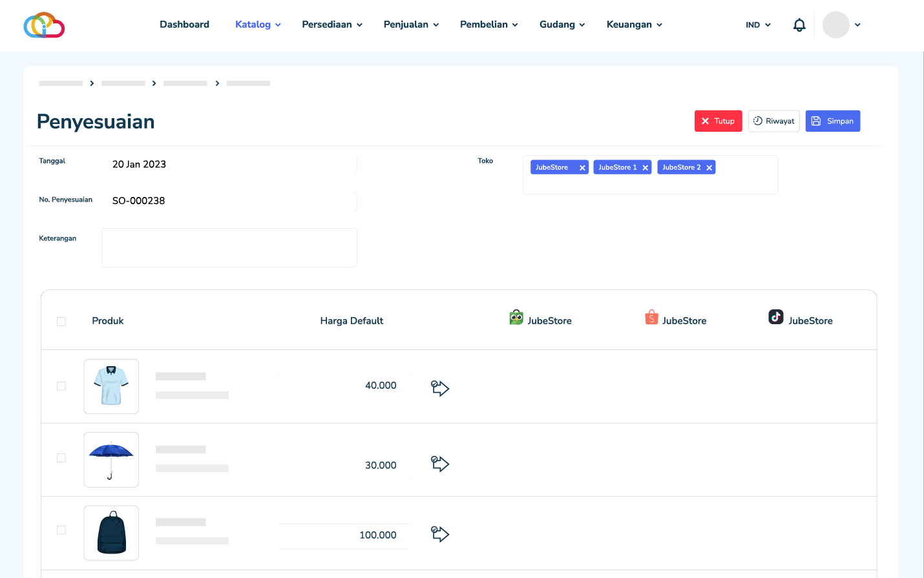Image resolution: width=924 pixels, height=578 pixels.
Task: Click apply-price arrow icon beside 30.000
Action: coord(440,464)
